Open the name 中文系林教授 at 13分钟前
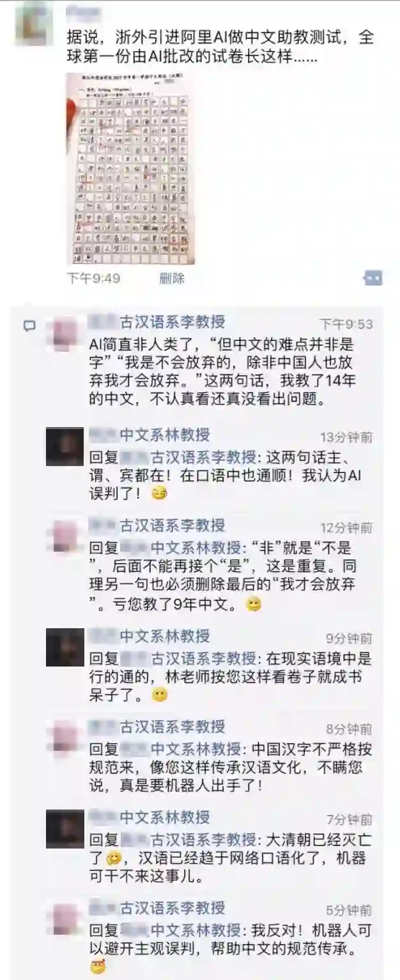400x980 pixels. 165,435
